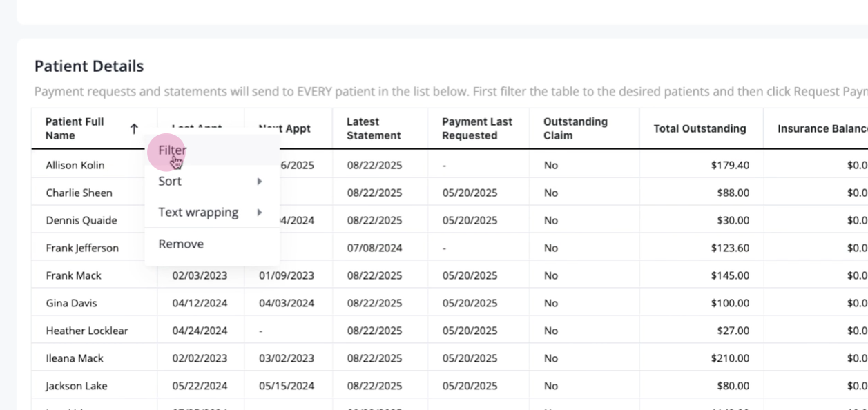Click the ascending sort arrow in Patient Full Name header

click(134, 128)
